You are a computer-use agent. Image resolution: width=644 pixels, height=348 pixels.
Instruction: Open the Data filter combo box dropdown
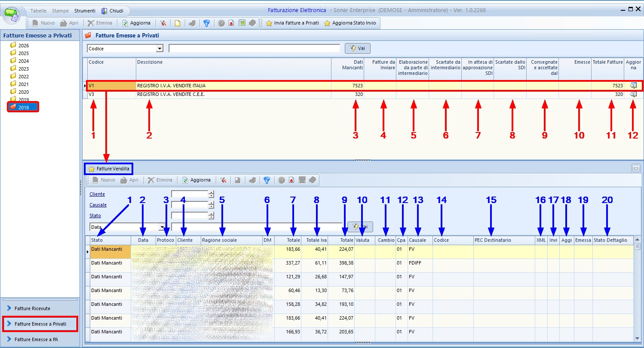point(163,227)
